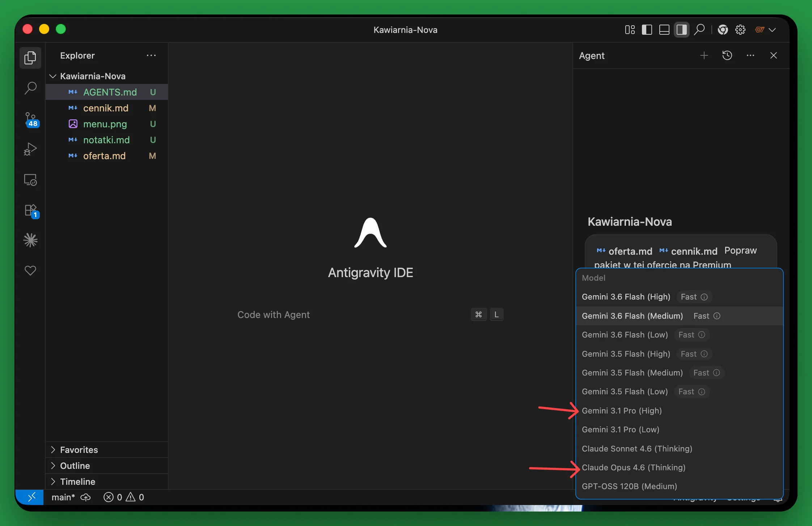Select Gemini 3.5 Flash (High) model
The width and height of the screenshot is (812, 526).
click(x=680, y=354)
